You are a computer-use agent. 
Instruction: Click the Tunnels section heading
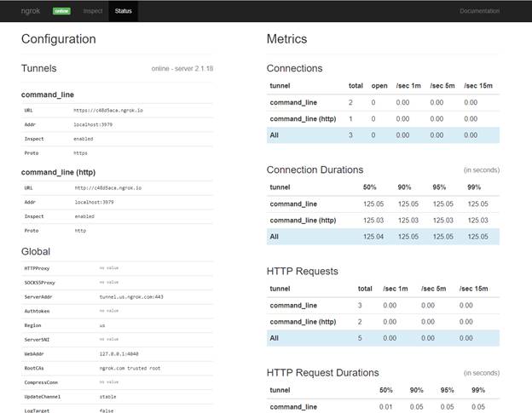pyautogui.click(x=38, y=68)
